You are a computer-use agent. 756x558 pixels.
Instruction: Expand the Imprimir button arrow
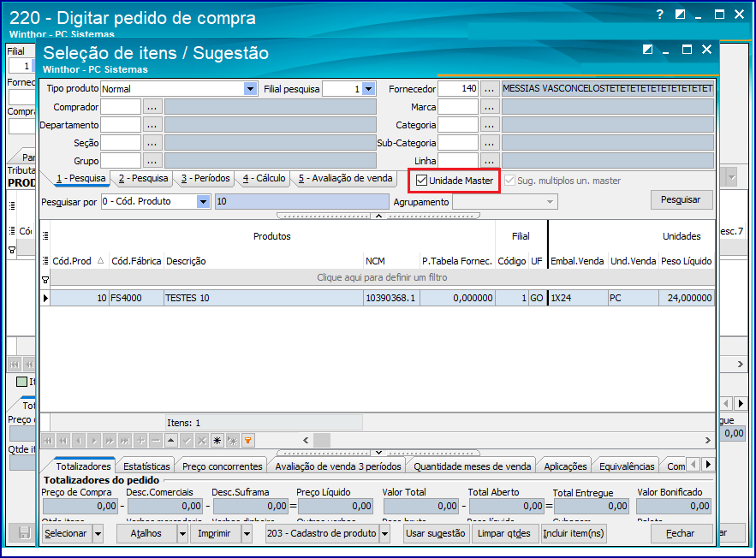247,533
